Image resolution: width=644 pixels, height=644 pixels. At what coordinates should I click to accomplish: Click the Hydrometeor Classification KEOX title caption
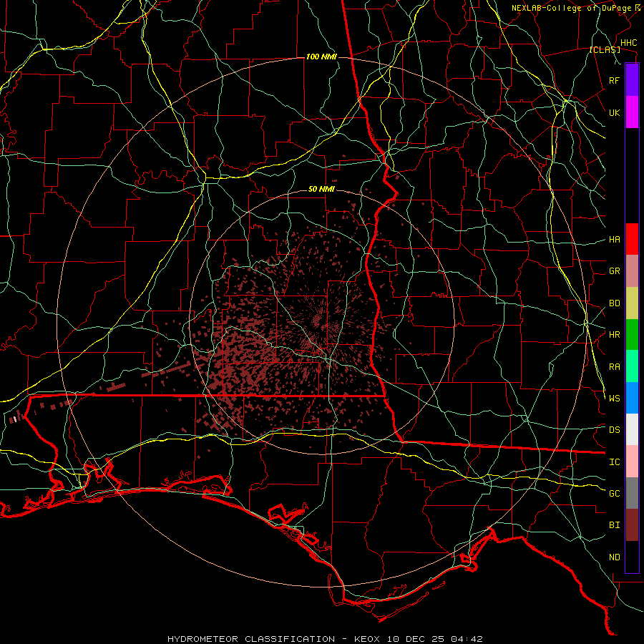pos(325,639)
